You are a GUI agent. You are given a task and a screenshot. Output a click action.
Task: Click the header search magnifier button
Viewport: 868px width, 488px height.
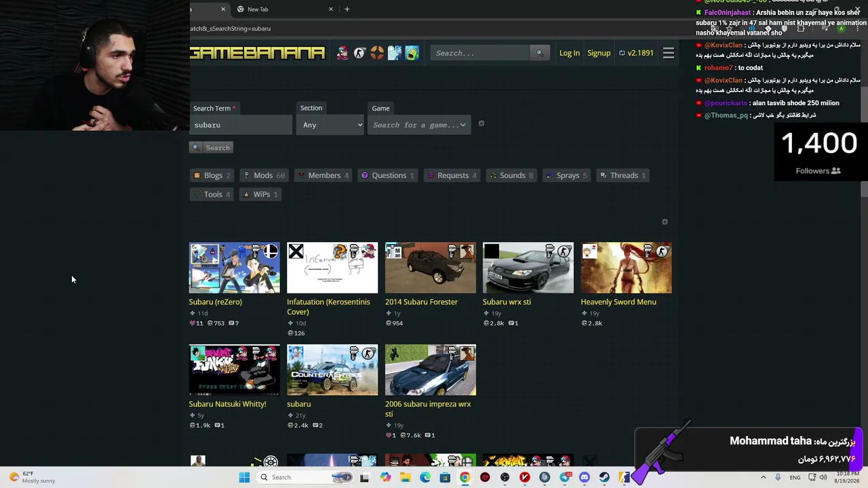(x=540, y=53)
